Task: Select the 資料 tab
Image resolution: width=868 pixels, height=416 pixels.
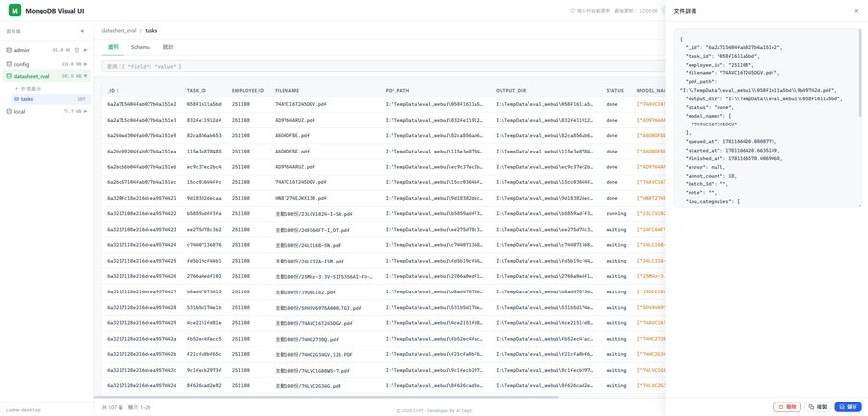Action: 113,47
